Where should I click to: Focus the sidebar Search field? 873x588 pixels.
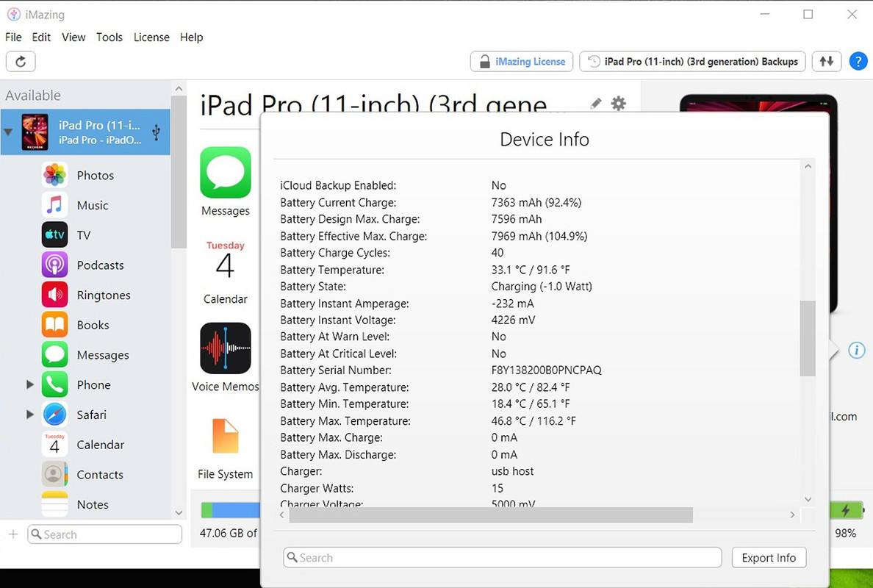tap(104, 534)
